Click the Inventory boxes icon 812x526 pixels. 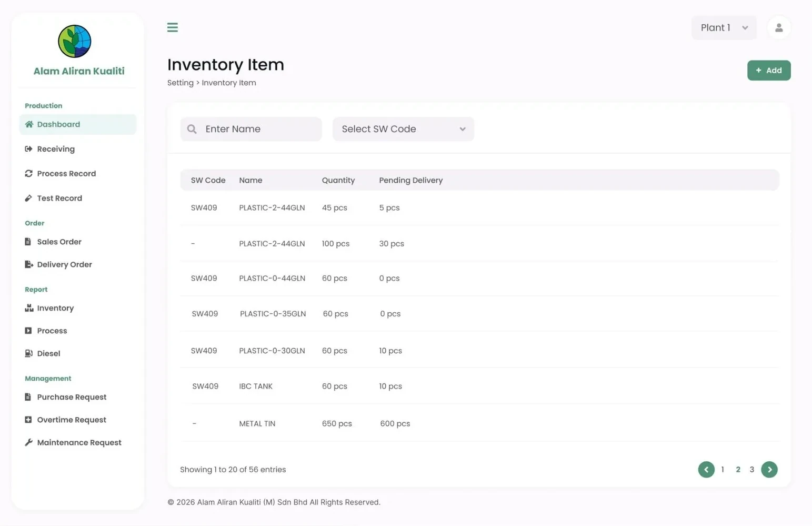[x=29, y=308]
